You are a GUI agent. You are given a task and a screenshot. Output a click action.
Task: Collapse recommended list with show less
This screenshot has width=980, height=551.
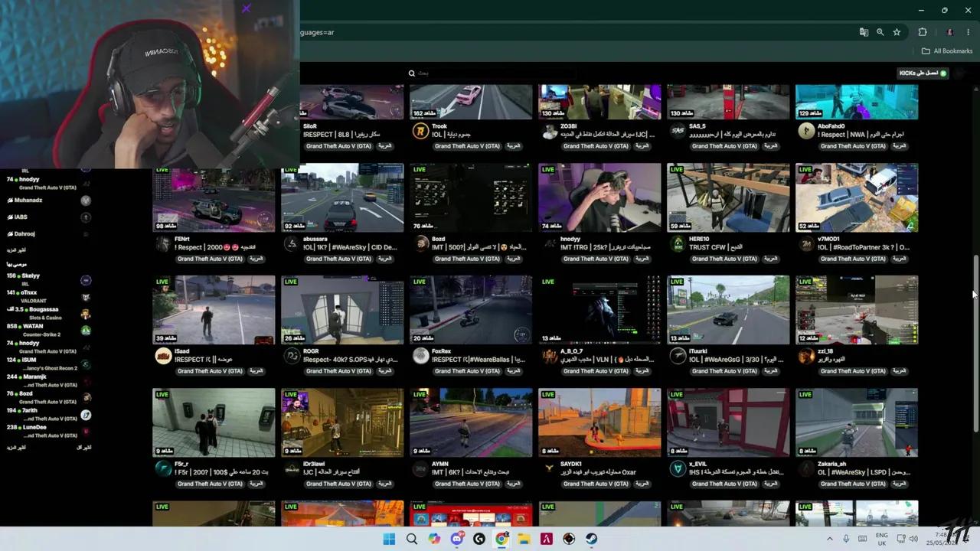[84, 447]
